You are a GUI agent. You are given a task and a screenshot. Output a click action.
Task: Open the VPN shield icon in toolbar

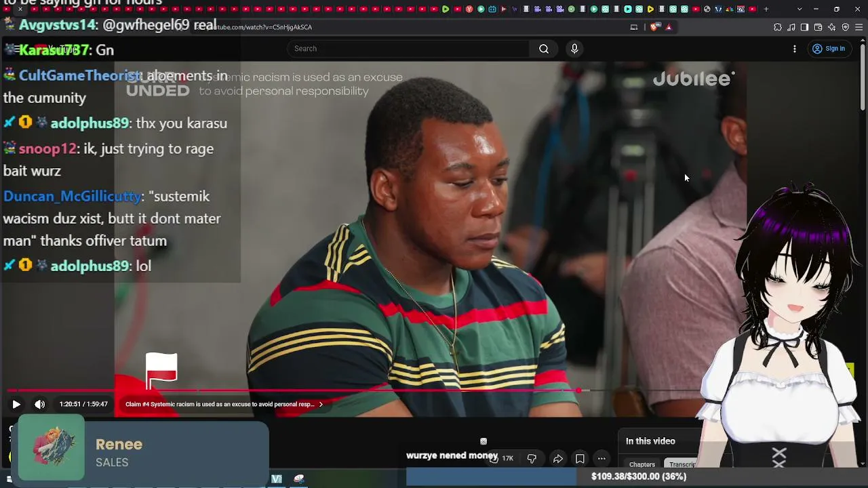[x=846, y=27]
